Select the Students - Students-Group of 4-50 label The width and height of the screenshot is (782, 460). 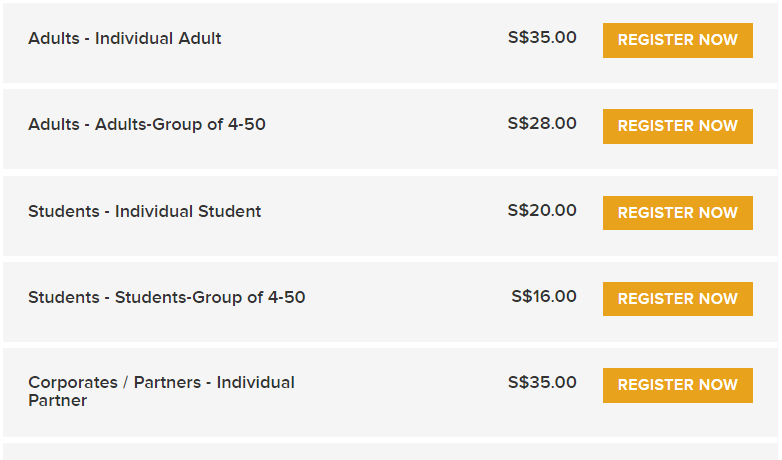tap(167, 297)
